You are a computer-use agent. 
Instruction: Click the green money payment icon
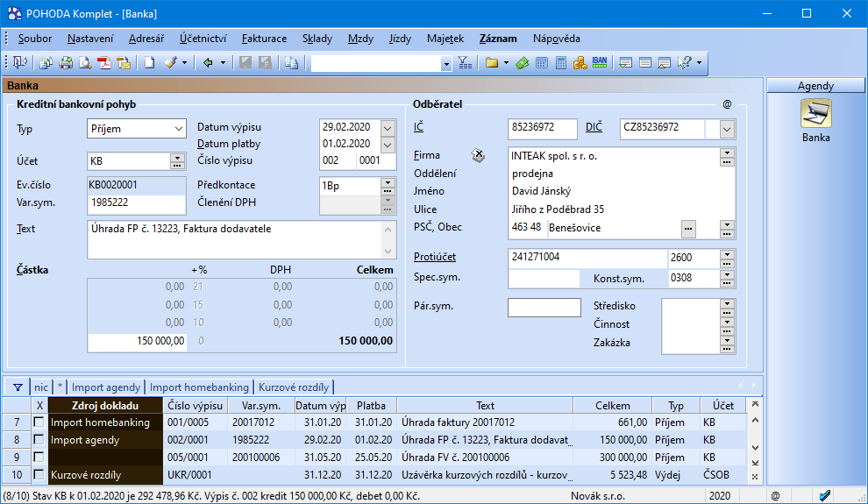522,63
